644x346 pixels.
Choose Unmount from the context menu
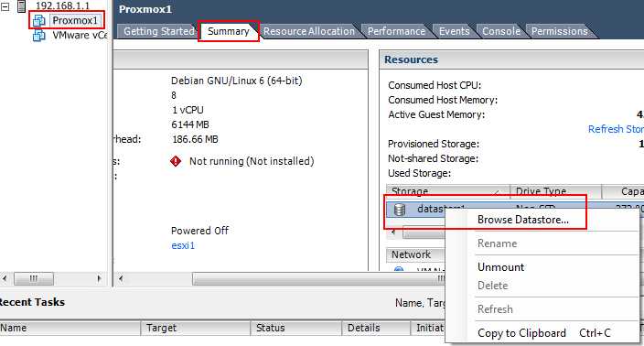[x=500, y=267]
